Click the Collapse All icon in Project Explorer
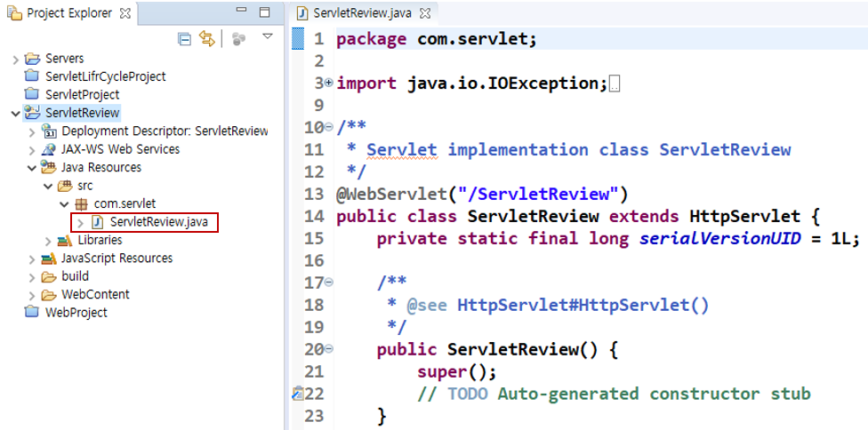 tap(184, 39)
